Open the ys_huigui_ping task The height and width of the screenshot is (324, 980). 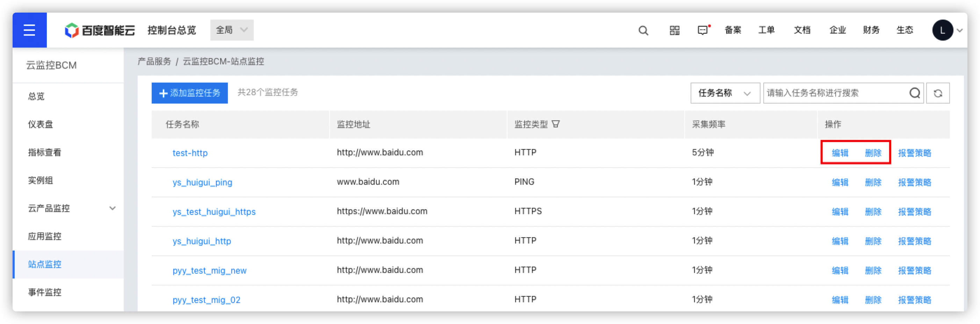(202, 182)
